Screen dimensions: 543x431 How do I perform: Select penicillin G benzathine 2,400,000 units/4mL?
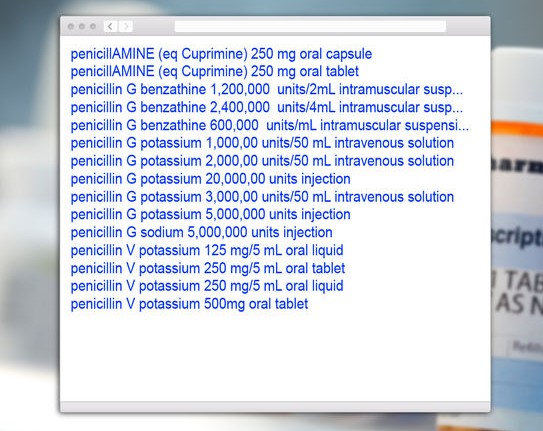point(267,107)
